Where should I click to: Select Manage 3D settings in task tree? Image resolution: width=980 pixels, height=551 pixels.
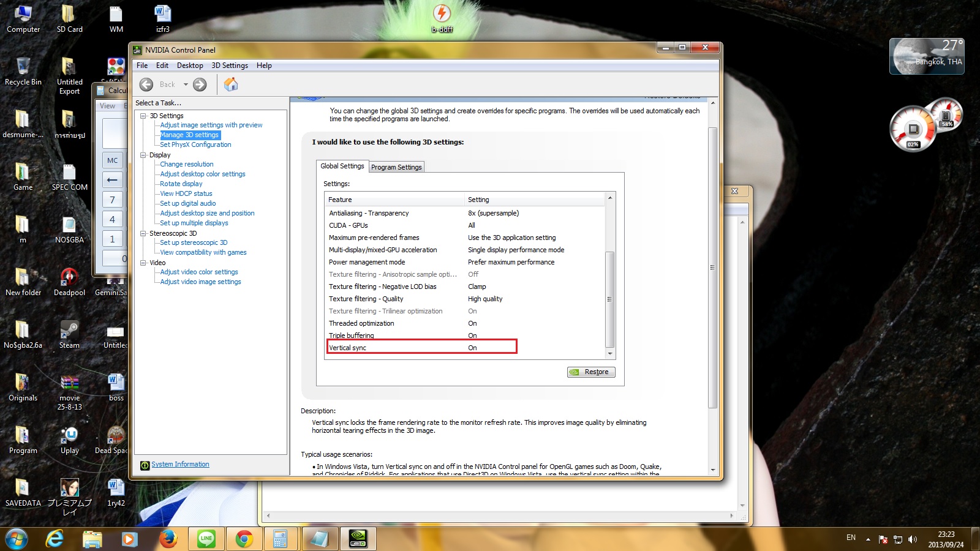point(189,135)
